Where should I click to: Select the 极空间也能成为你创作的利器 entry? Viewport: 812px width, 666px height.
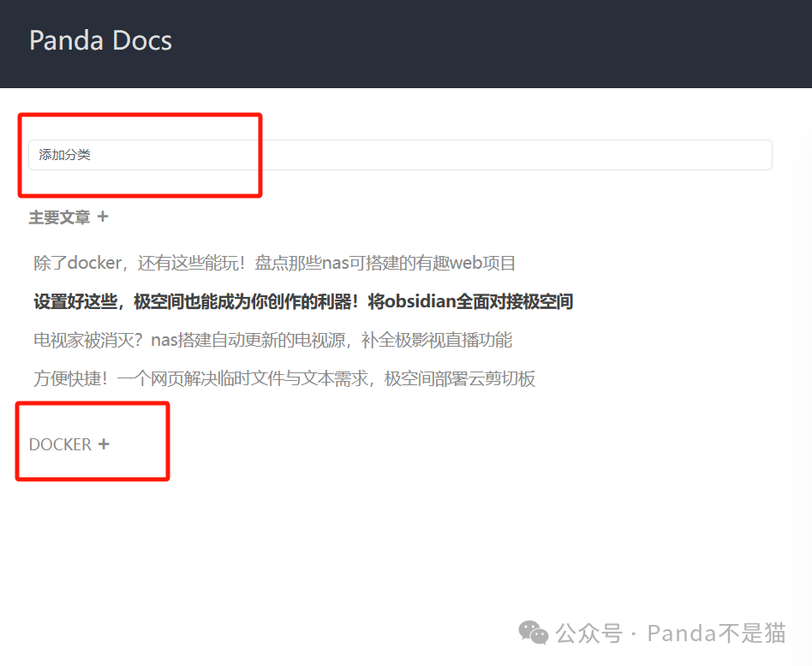303,301
